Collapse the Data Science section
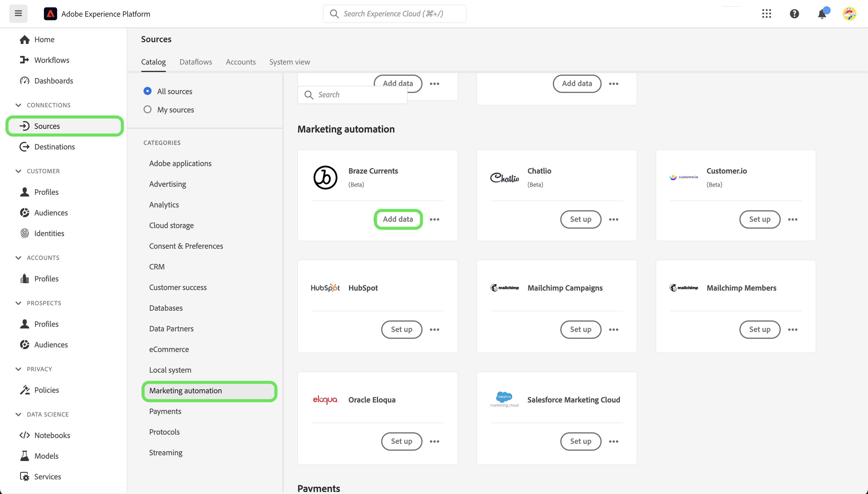This screenshot has height=494, width=868. click(x=18, y=414)
